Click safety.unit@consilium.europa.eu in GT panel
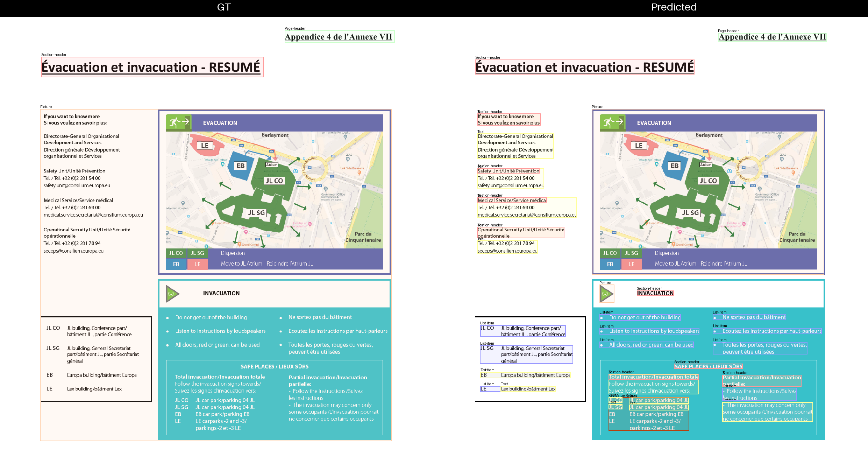 click(x=77, y=185)
